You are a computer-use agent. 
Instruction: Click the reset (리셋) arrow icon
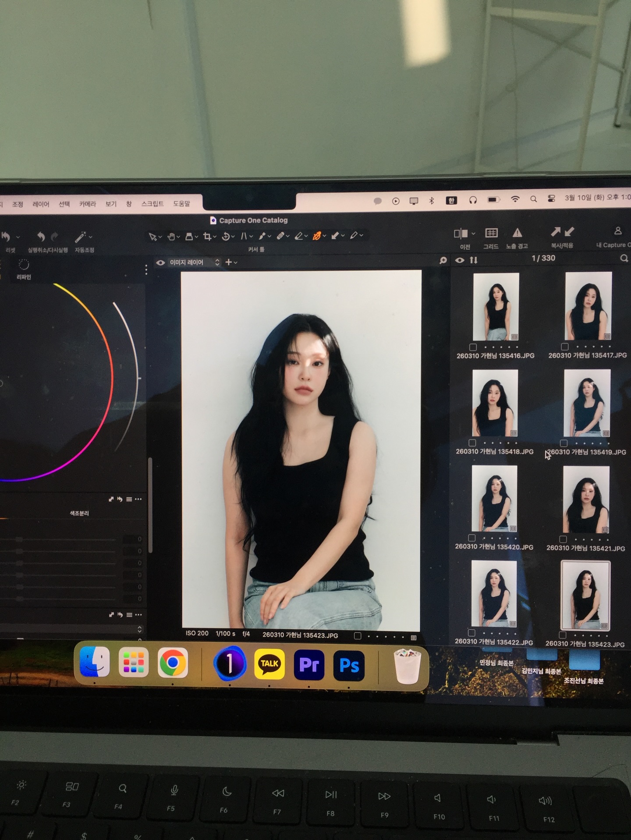[6, 237]
